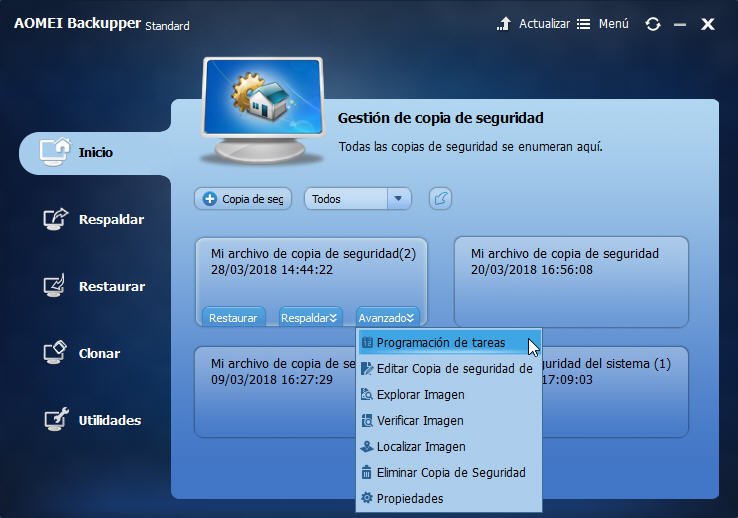This screenshot has width=738, height=518.
Task: Click the Actualizar text link
Action: (544, 24)
